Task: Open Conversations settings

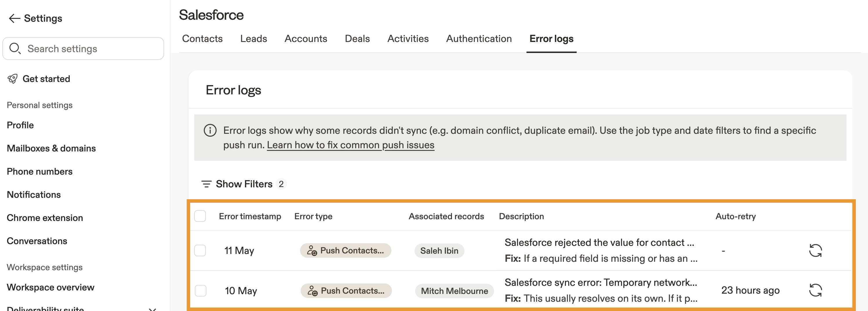Action: (x=37, y=241)
